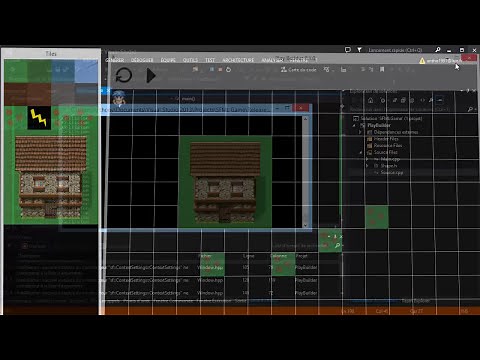Click the Solution Explorer home icon
Image resolution: width=480 pixels, height=360 pixels.
371,100
